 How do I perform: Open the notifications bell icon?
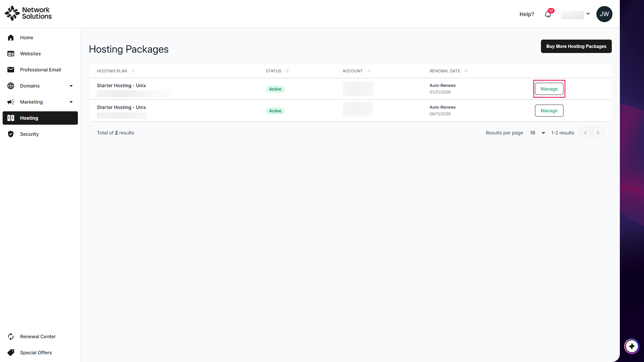click(x=548, y=14)
